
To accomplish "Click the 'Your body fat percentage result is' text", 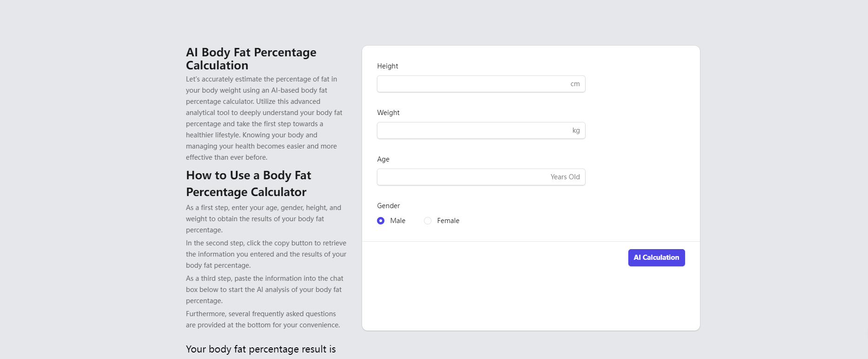I will pyautogui.click(x=261, y=349).
